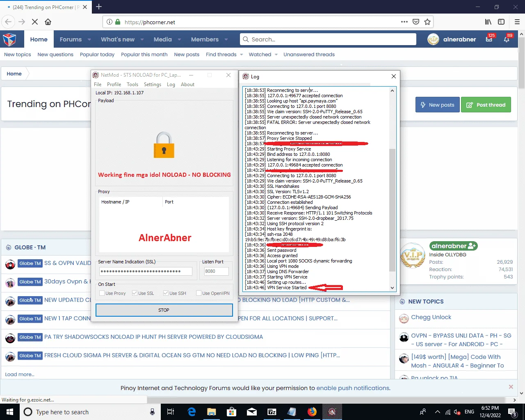Click the NetMod icon on the taskbar
Image resolution: width=525 pixels, height=420 pixels.
[332, 412]
